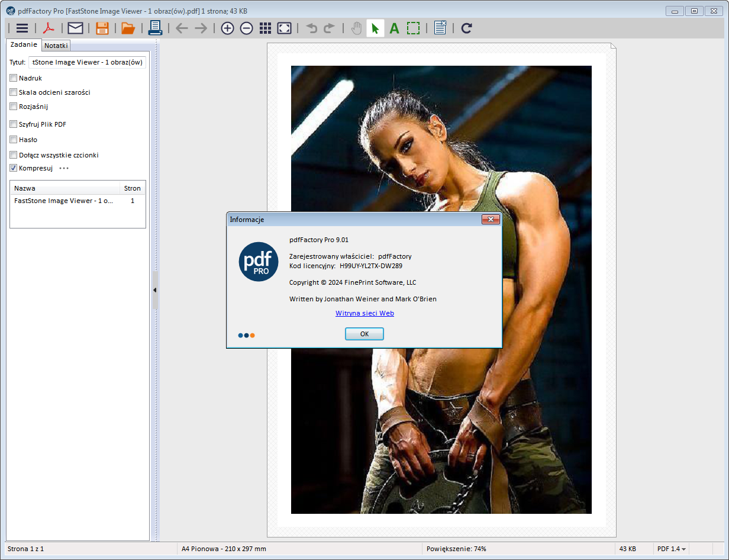Open the hamburger main menu
Image resolution: width=729 pixels, height=560 pixels.
point(22,28)
